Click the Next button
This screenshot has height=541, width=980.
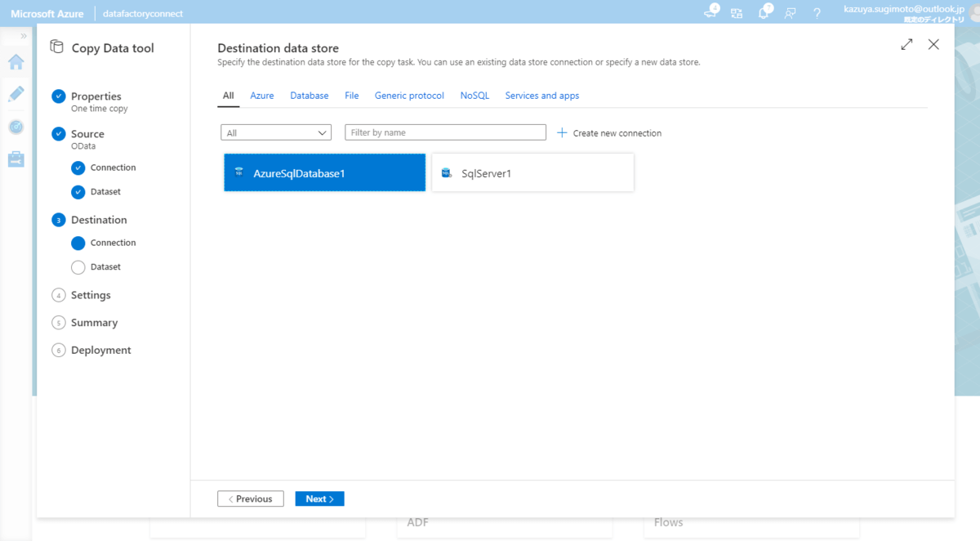tap(319, 499)
